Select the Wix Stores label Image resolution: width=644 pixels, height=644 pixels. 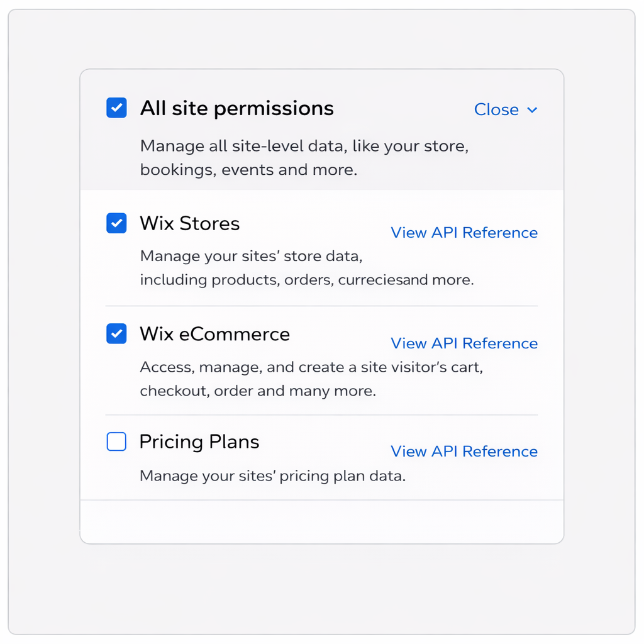pyautogui.click(x=189, y=223)
